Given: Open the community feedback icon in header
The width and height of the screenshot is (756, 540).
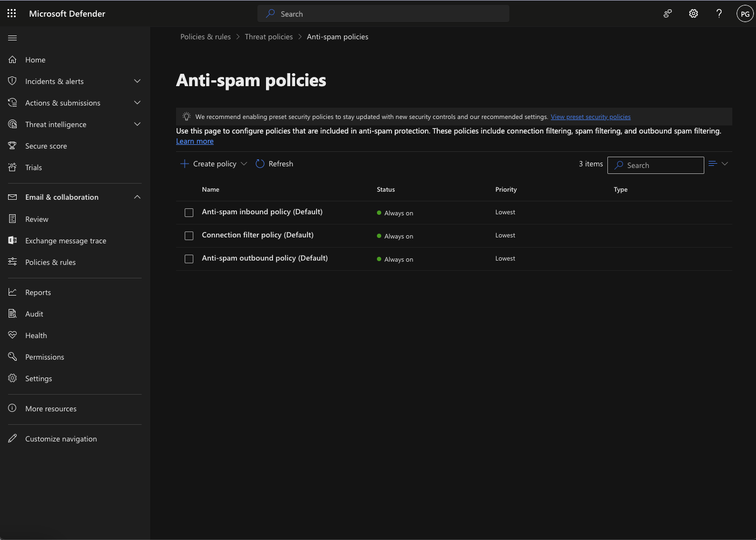Looking at the screenshot, I should 668,14.
